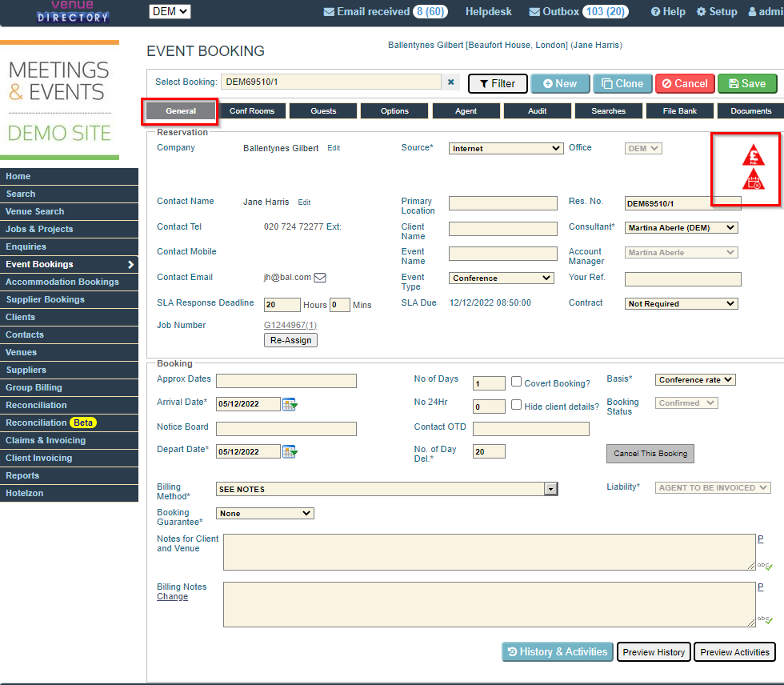This screenshot has width=784, height=685.
Task: Tick the Hide client details checkbox
Action: pyautogui.click(x=517, y=405)
